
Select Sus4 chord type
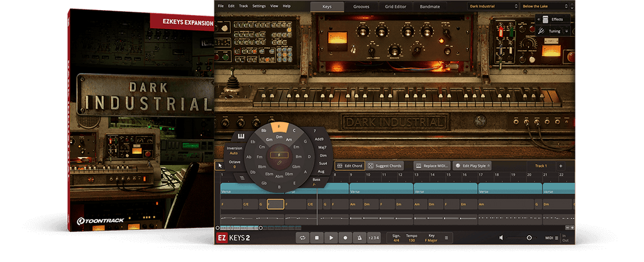pyautogui.click(x=323, y=163)
